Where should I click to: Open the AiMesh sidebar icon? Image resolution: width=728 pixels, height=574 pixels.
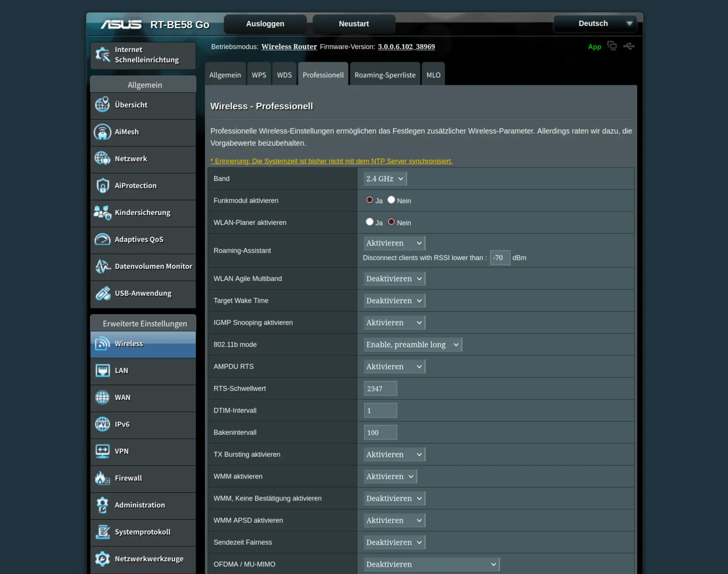[x=102, y=132]
